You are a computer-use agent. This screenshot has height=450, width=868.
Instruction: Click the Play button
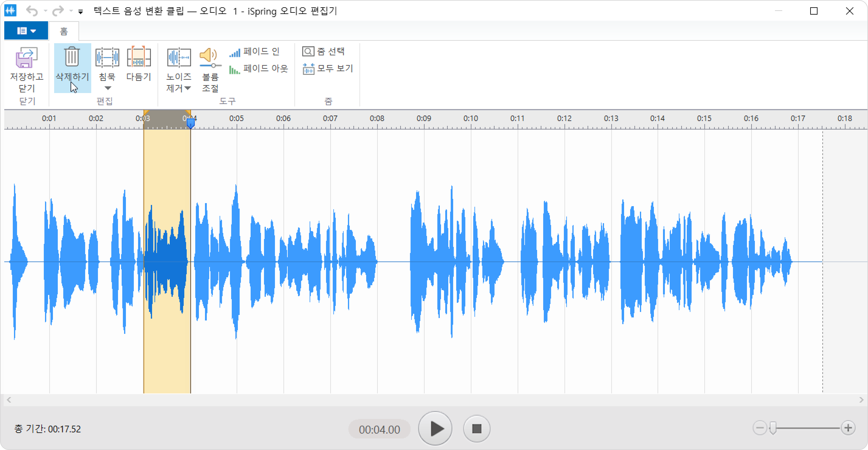point(435,429)
